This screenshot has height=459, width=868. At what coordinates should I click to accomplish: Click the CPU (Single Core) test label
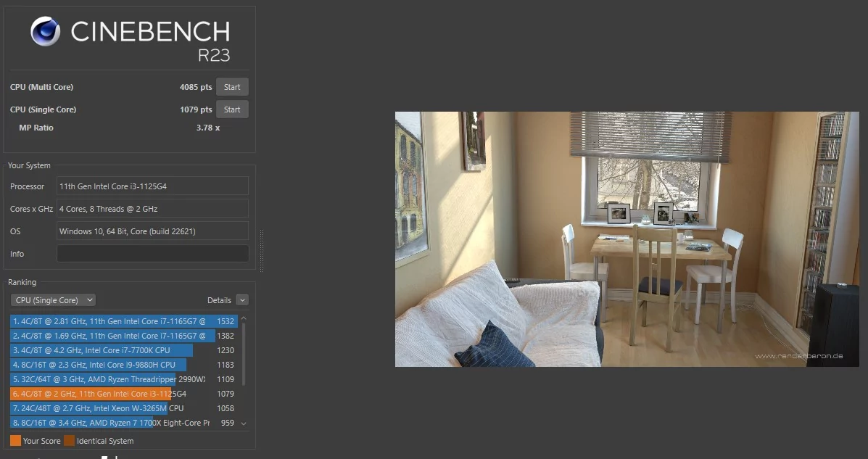click(44, 109)
